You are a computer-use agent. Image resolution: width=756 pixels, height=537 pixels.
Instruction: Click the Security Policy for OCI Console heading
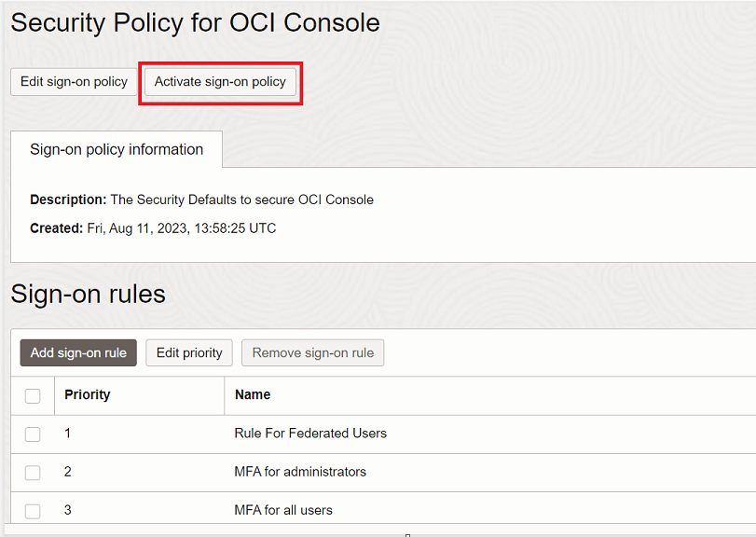click(196, 23)
